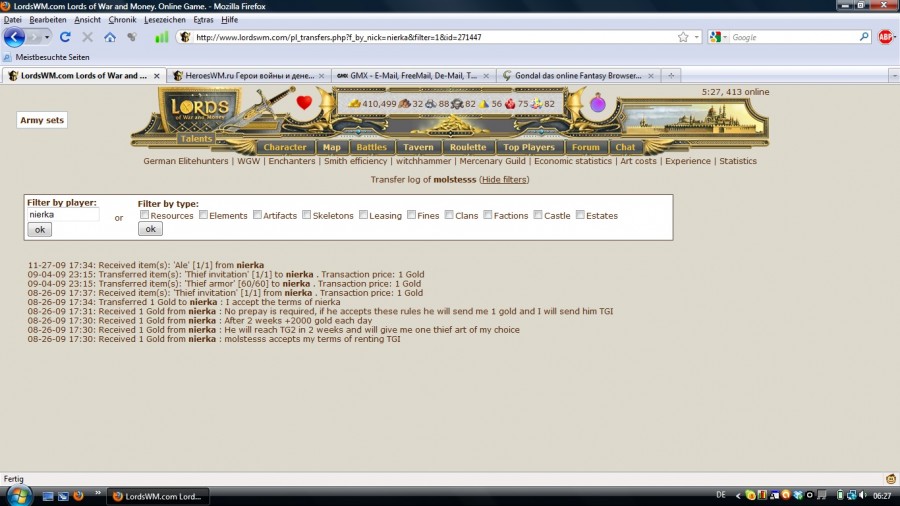Open the back/forward history dropdown arrow
Image resolution: width=900 pixels, height=506 pixels.
pyautogui.click(x=47, y=37)
